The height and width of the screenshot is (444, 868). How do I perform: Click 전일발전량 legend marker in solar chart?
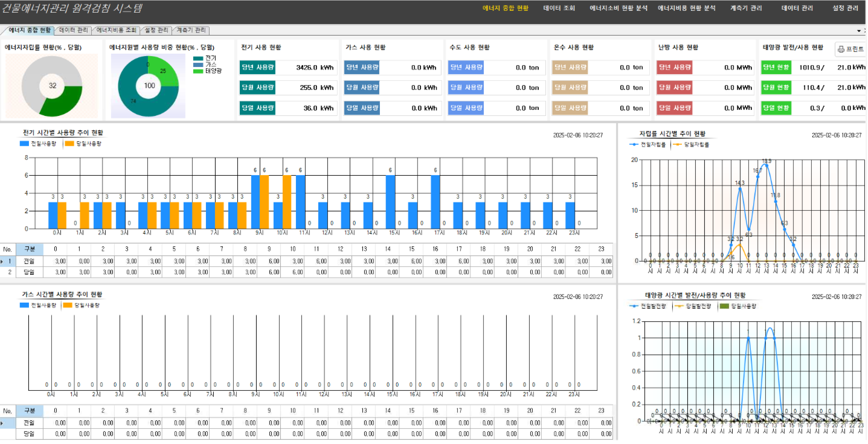pyautogui.click(x=634, y=306)
